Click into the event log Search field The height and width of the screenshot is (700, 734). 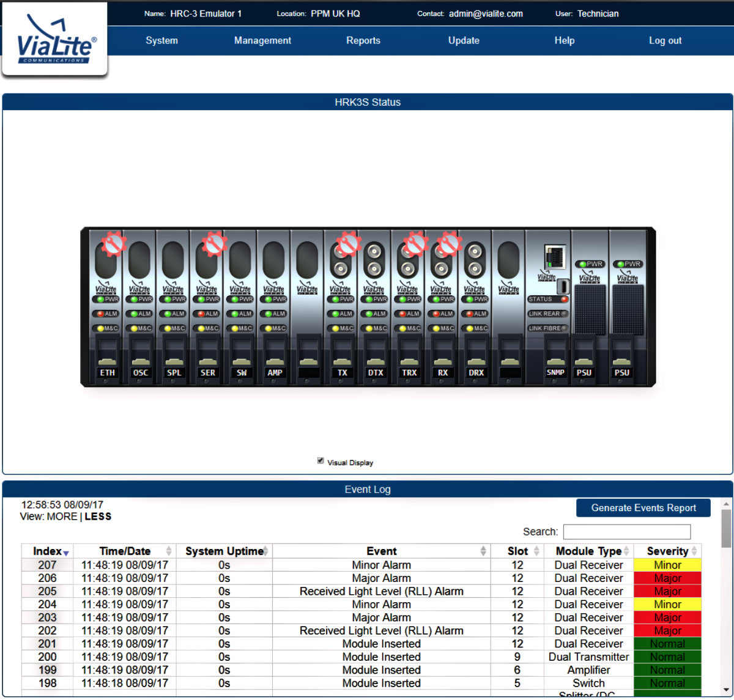(x=627, y=532)
